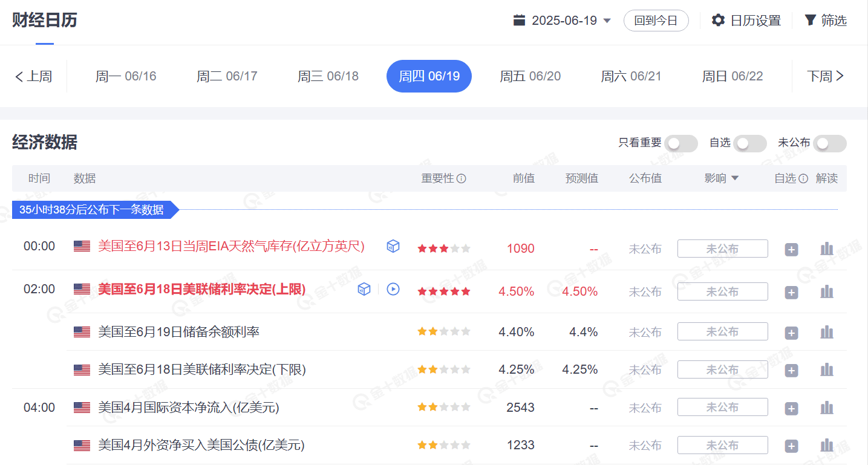Open 美国至6月13日当周EIA天然气库存 data link

pos(231,246)
